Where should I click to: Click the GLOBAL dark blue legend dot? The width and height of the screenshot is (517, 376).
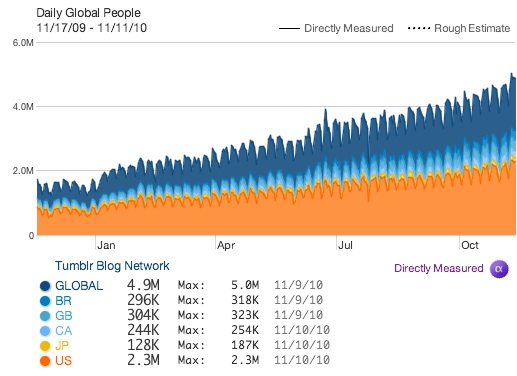tap(45, 286)
